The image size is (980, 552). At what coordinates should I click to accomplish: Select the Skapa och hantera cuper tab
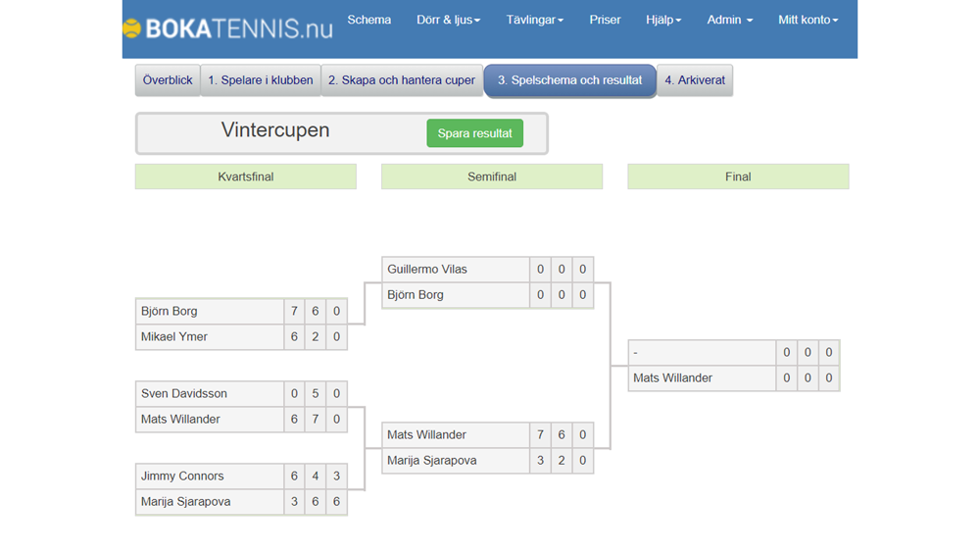(402, 80)
